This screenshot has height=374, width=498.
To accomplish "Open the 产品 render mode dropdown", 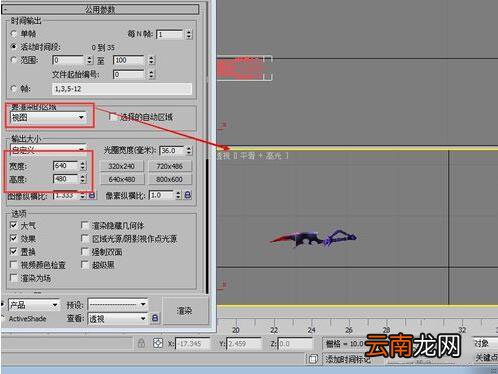I will click(x=33, y=305).
